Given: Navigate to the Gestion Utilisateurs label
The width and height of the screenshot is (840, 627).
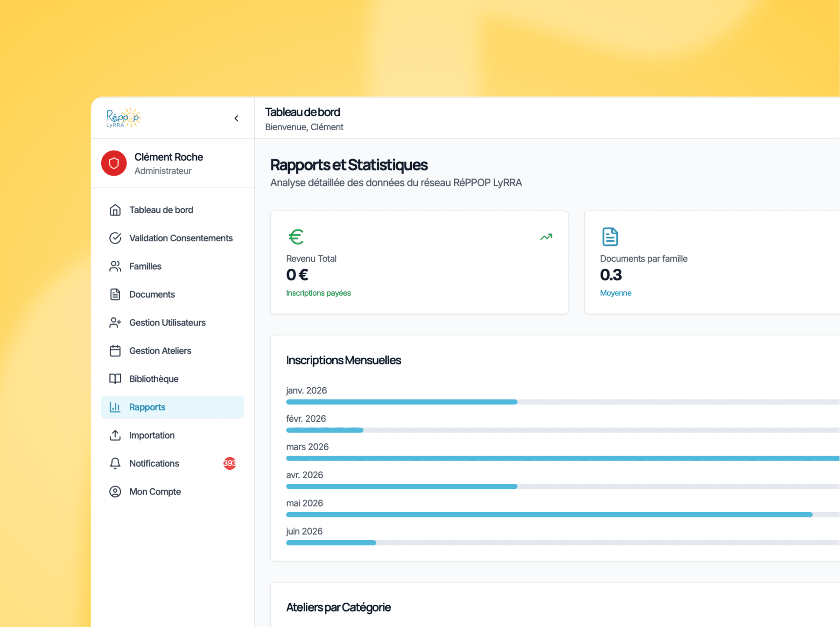Looking at the screenshot, I should (168, 323).
